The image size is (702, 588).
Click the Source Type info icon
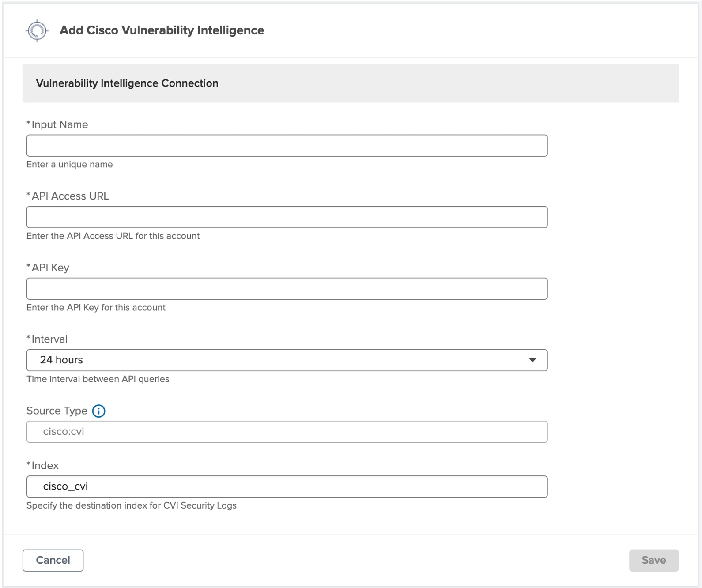[x=99, y=411]
